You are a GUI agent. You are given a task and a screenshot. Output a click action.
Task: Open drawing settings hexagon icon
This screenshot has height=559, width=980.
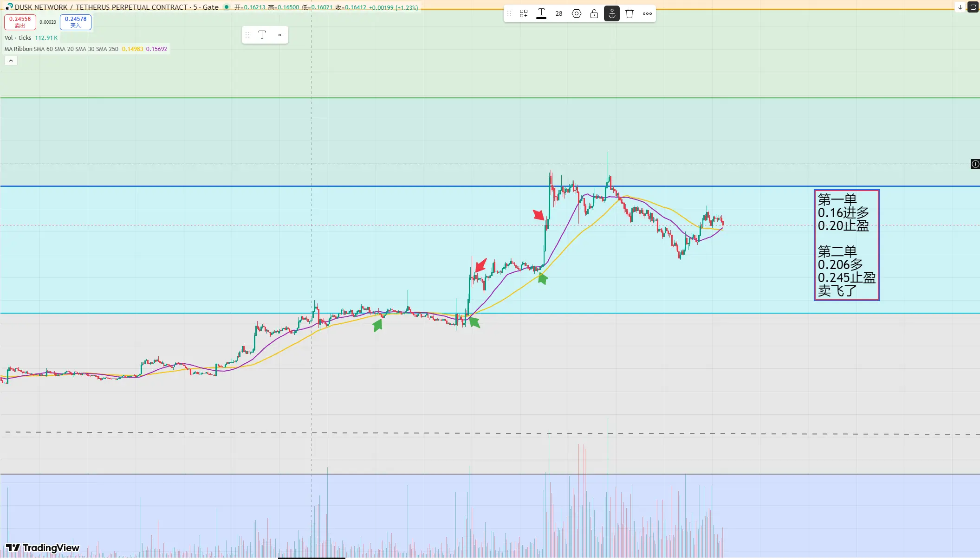(x=577, y=13)
